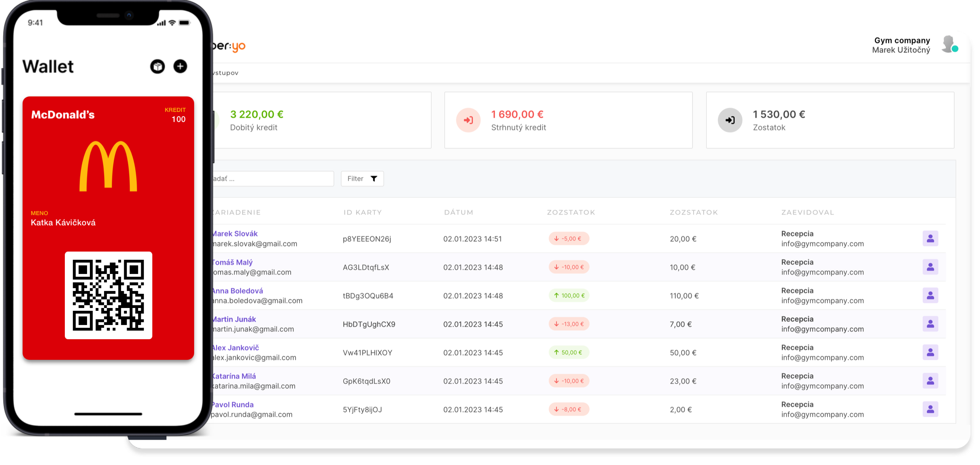This screenshot has height=465, width=980.
Task: Tap the McDonald's golden arches logo
Action: coord(108,166)
